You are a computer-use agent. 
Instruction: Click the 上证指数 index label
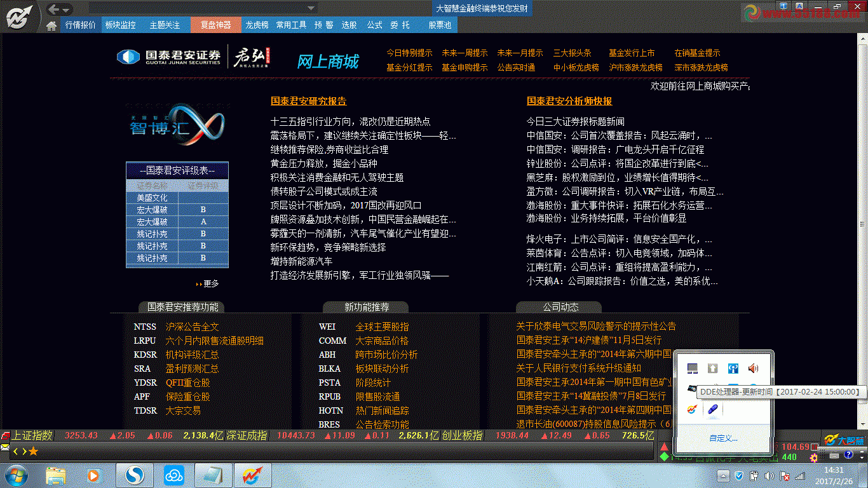[x=32, y=435]
